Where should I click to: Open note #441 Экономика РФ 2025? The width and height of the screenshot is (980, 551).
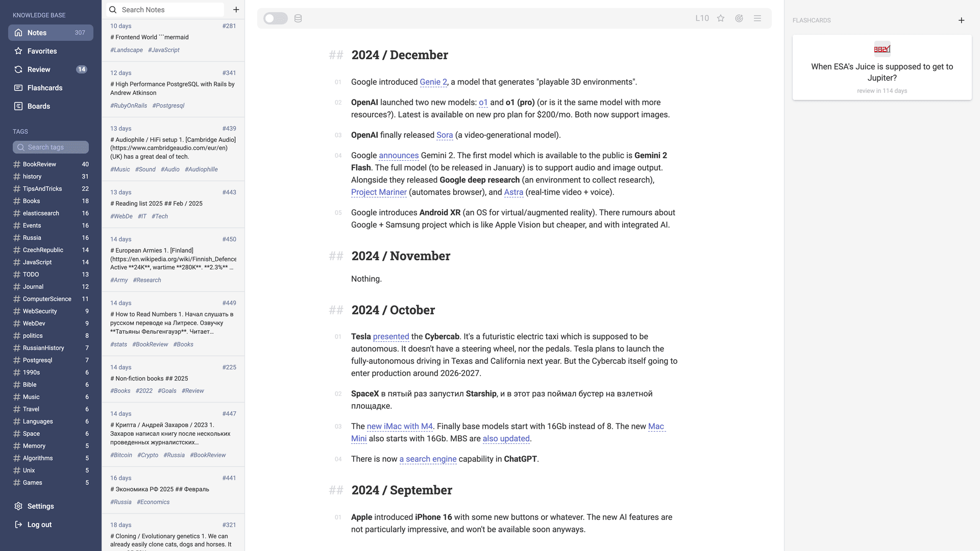coord(173,490)
